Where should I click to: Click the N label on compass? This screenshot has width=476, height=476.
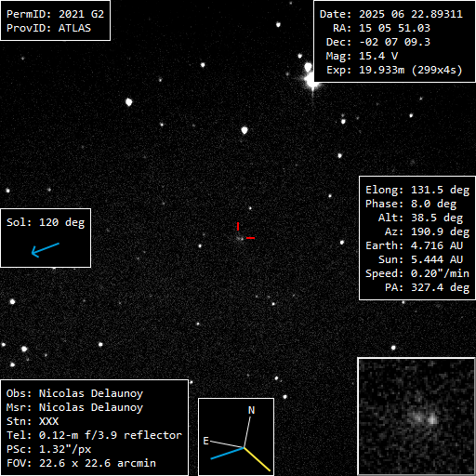(x=251, y=410)
